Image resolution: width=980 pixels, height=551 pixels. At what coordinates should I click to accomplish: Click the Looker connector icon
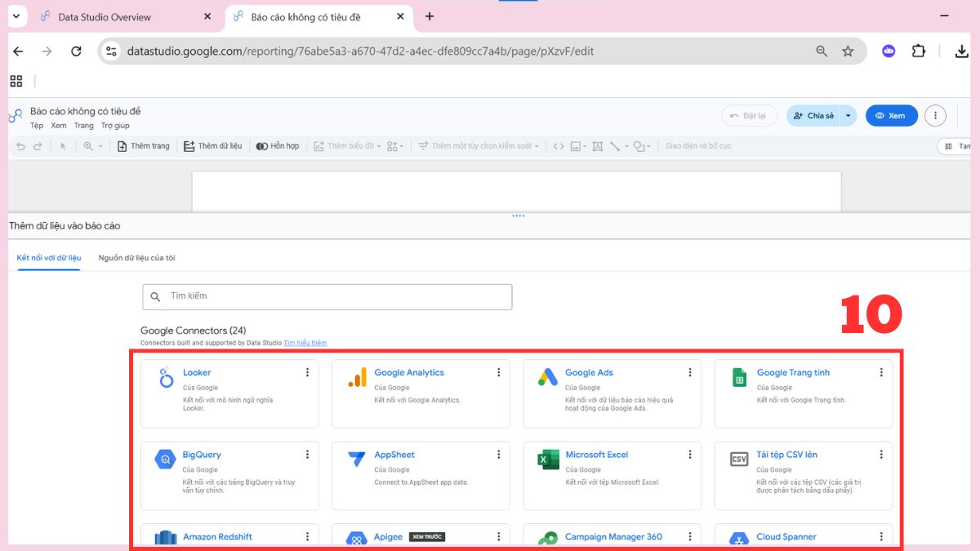pyautogui.click(x=167, y=376)
